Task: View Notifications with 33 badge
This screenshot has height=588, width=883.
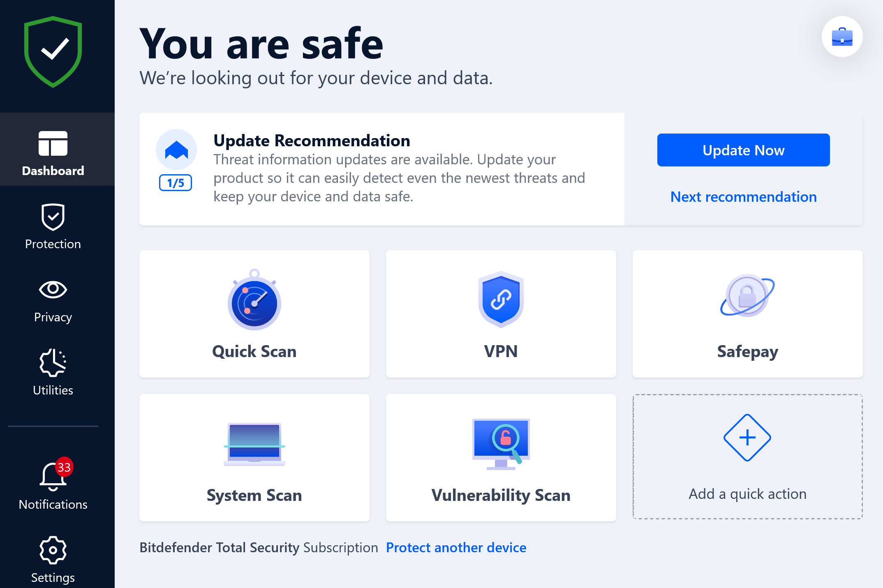Action: coord(53,484)
